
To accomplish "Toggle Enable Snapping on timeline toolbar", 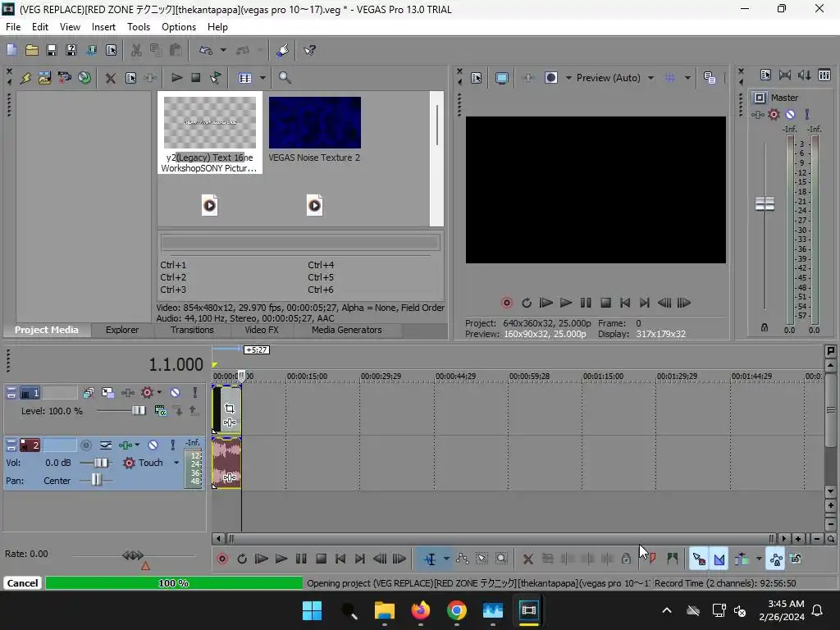I will pos(699,559).
